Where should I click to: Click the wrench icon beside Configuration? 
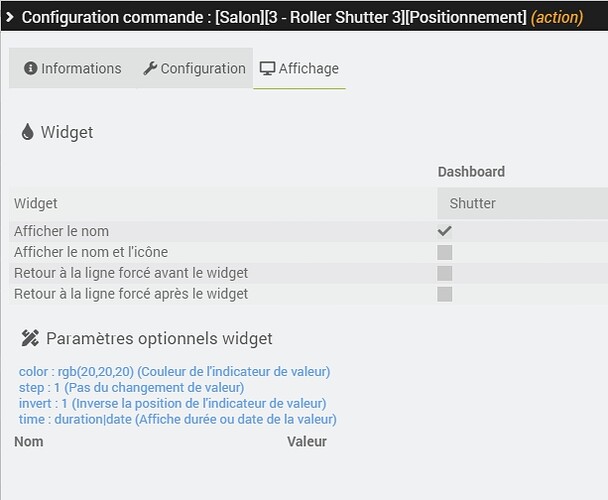tap(150, 69)
